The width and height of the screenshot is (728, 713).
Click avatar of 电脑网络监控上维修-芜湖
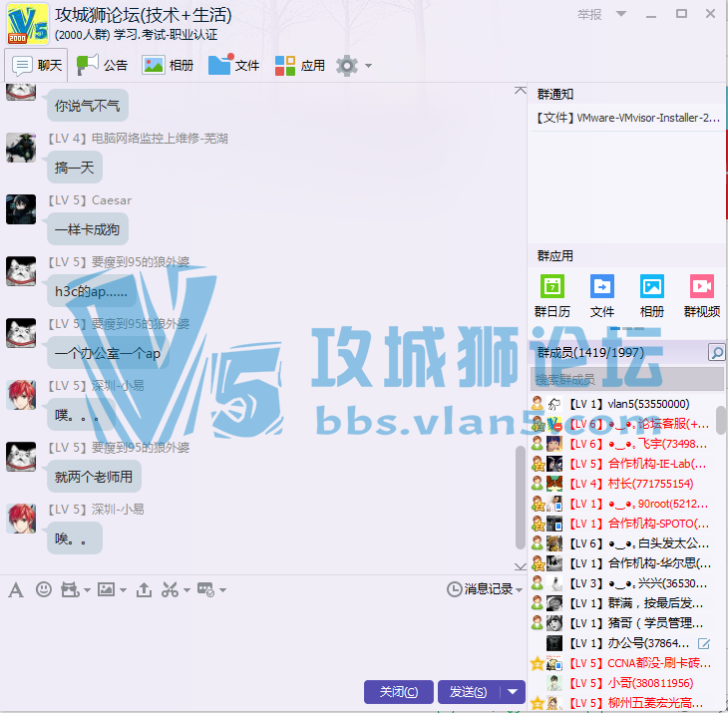tap(21, 148)
